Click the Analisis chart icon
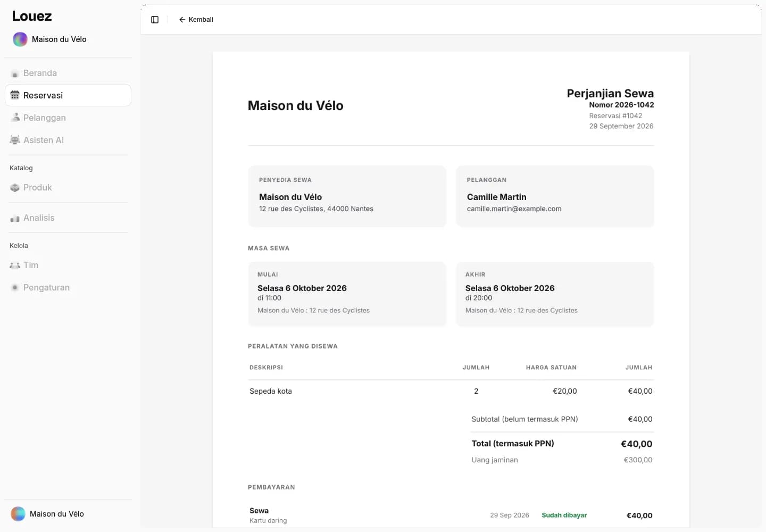The height and width of the screenshot is (532, 766). tap(15, 218)
